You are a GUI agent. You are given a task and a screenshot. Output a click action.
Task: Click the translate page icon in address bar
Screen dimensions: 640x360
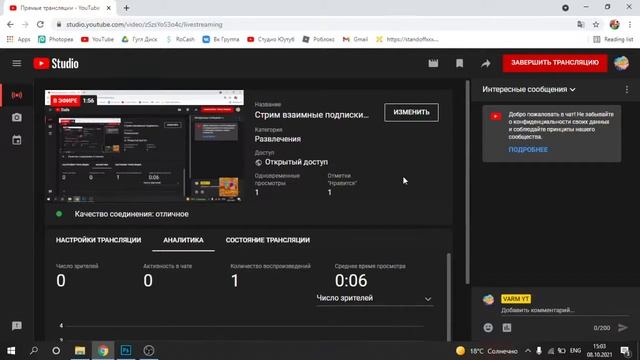(x=580, y=24)
